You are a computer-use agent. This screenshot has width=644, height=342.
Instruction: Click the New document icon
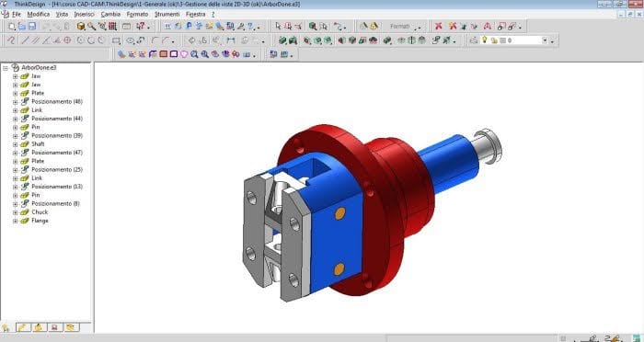[12, 27]
